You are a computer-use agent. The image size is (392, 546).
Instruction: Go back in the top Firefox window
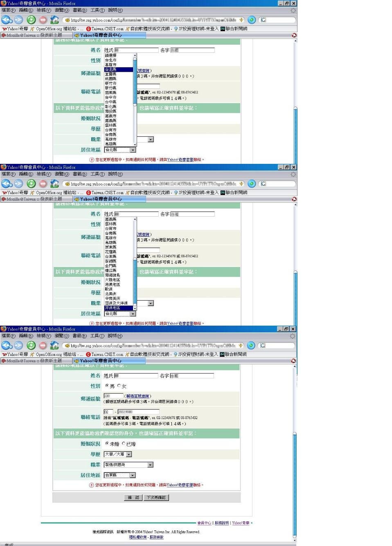tap(6, 20)
